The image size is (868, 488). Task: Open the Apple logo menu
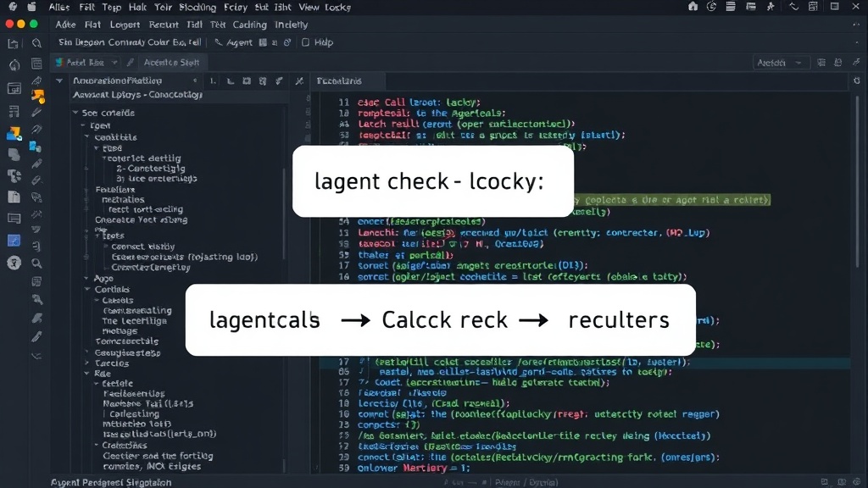pos(31,7)
